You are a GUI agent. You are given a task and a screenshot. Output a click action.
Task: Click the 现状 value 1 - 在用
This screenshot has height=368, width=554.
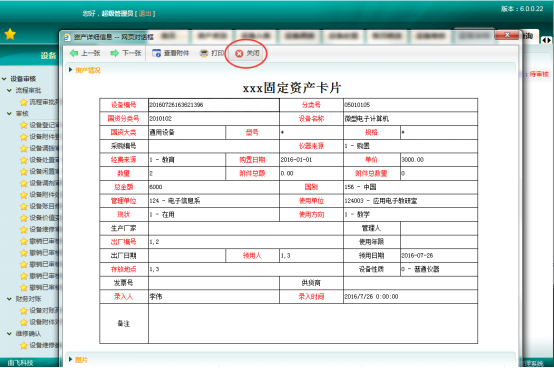point(162,215)
